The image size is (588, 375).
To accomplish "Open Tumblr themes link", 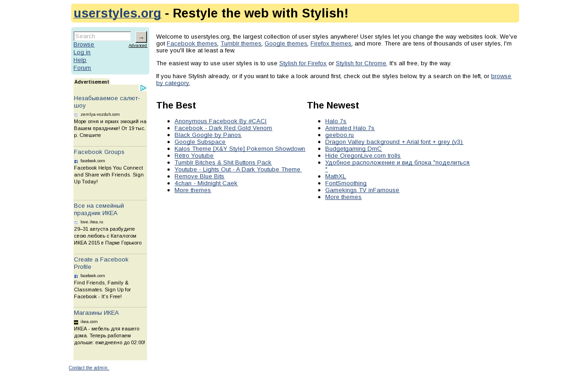I will tap(241, 44).
